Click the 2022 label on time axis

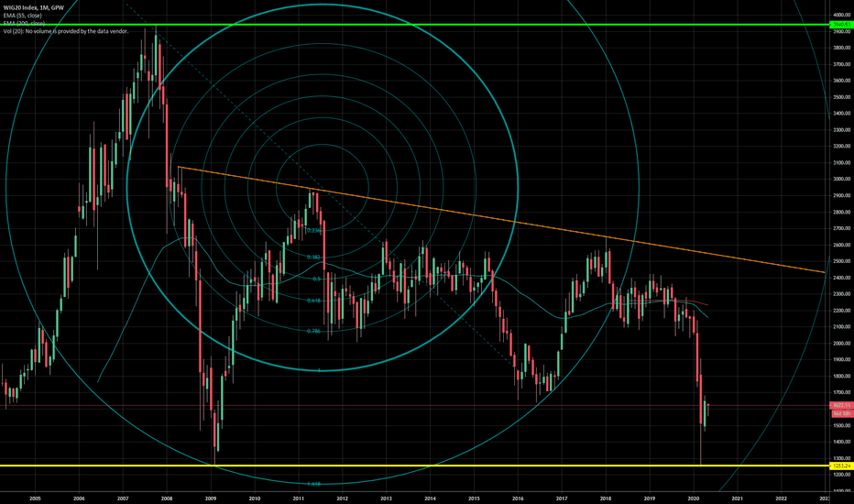click(x=781, y=499)
